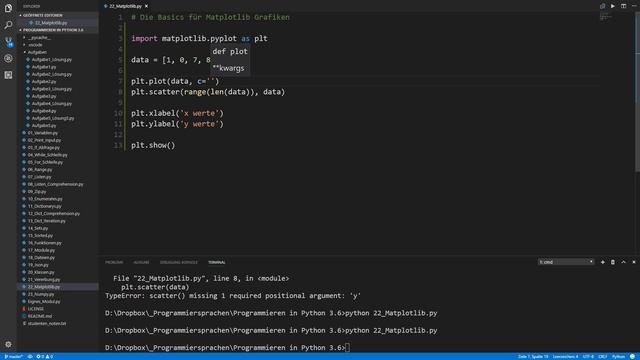This screenshot has width=640, height=360.
Task: Collapse the Programmieren in Python 3.6 section
Action: click(x=58, y=30)
